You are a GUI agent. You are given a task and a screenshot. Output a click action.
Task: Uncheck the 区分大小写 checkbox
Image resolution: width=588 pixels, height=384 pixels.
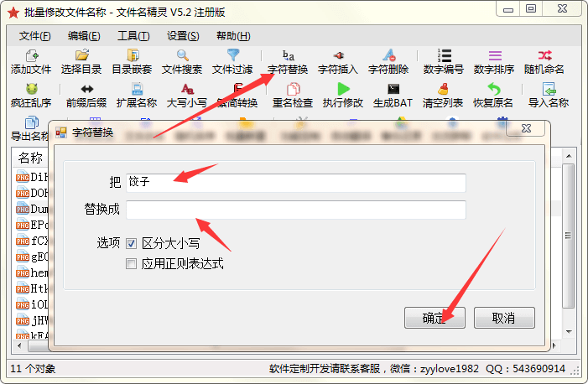131,244
